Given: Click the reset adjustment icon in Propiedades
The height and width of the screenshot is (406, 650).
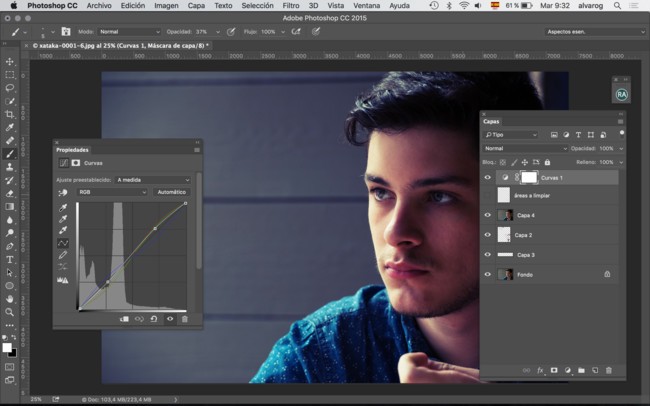Looking at the screenshot, I should [x=154, y=319].
